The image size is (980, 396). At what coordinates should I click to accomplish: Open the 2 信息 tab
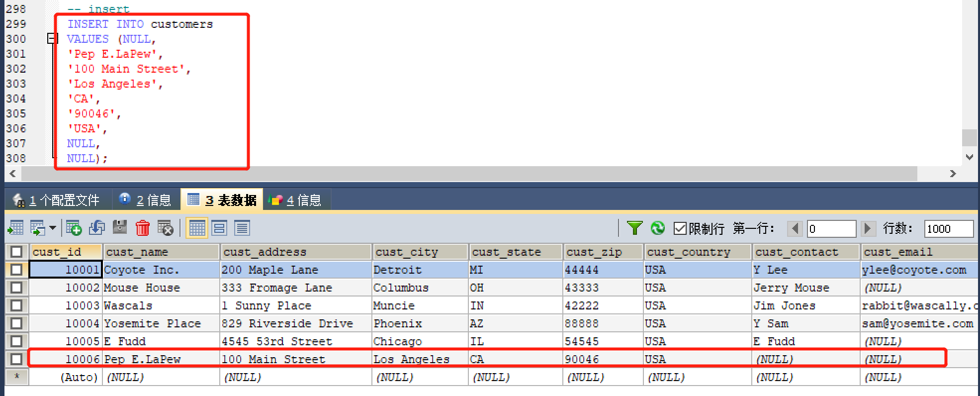click(x=146, y=200)
